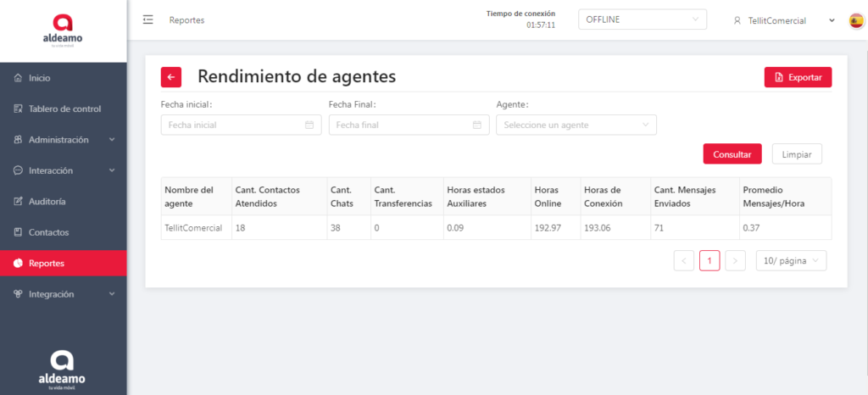
Task: Open the OFFLINE status dropdown
Action: [642, 19]
